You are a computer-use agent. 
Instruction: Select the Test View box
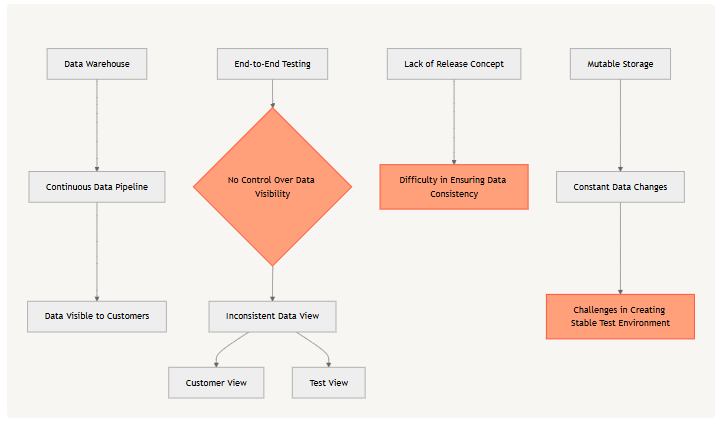[x=329, y=383]
